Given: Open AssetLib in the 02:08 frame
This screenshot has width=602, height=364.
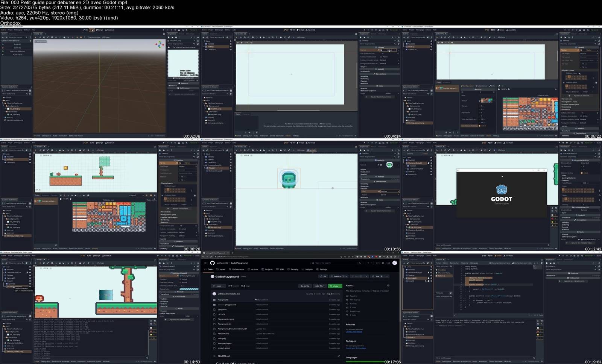Looking at the screenshot, I should coord(109,30).
